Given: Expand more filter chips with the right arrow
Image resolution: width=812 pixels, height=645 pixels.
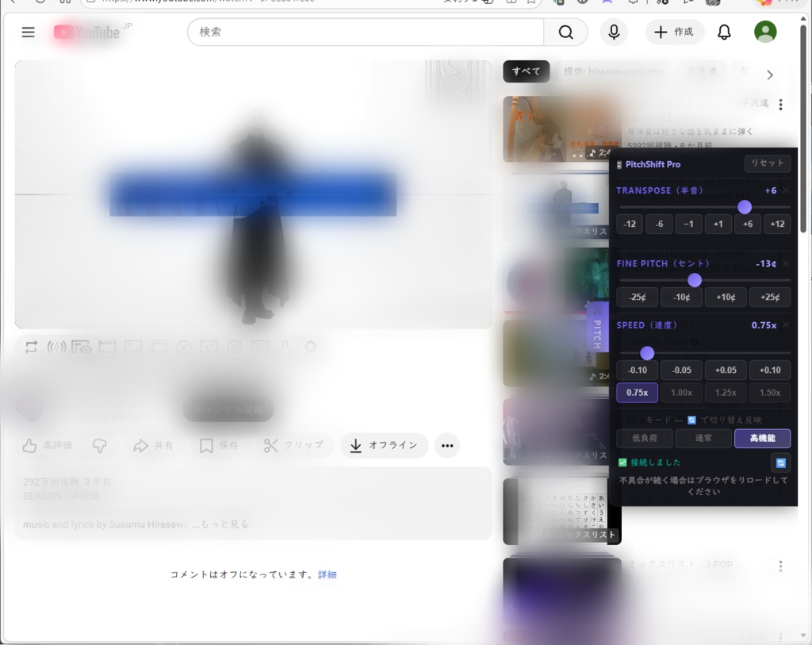Looking at the screenshot, I should point(770,74).
